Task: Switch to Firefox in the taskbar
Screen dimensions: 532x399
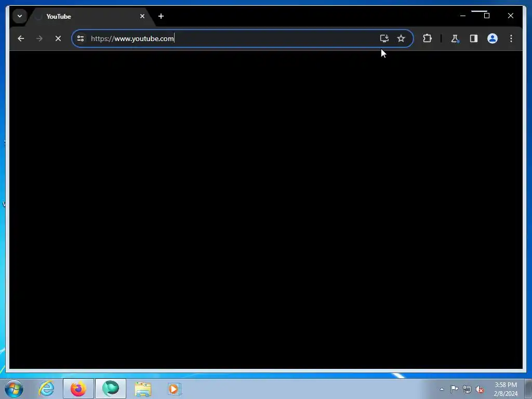Action: 78,389
